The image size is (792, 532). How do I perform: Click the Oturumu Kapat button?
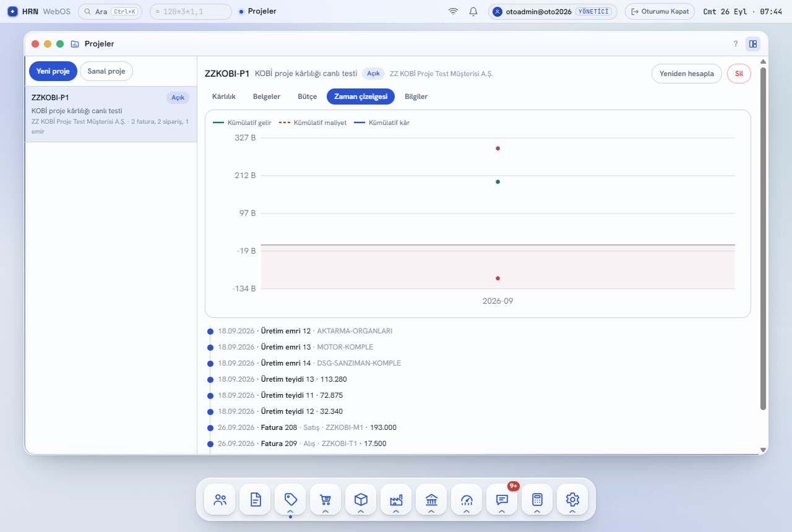(x=660, y=12)
